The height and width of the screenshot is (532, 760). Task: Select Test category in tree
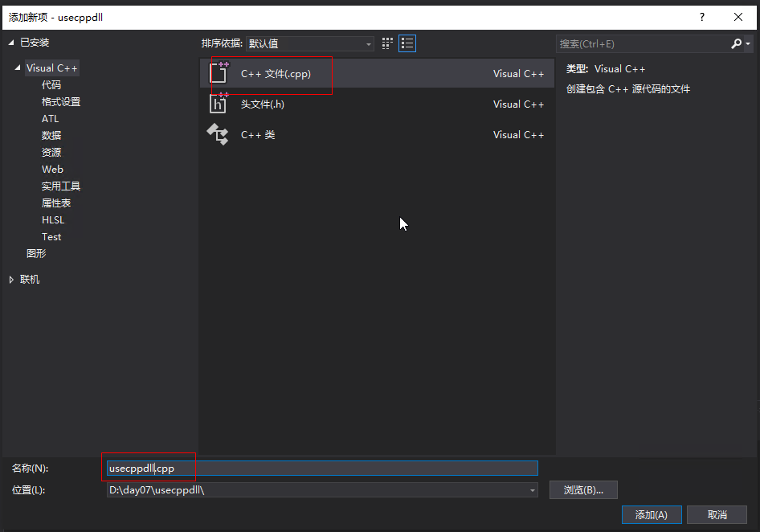click(51, 237)
